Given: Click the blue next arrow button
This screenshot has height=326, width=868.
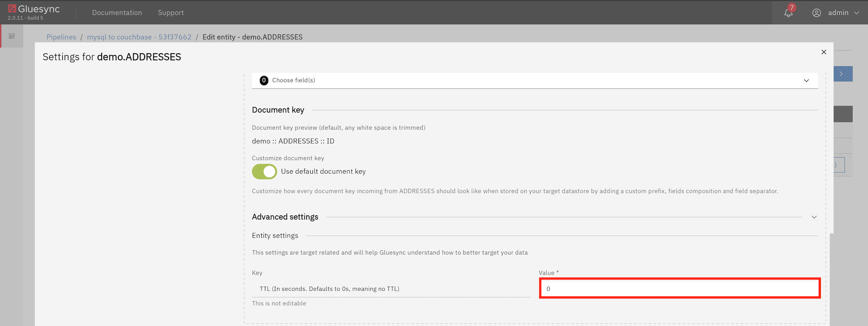Looking at the screenshot, I should tap(843, 74).
